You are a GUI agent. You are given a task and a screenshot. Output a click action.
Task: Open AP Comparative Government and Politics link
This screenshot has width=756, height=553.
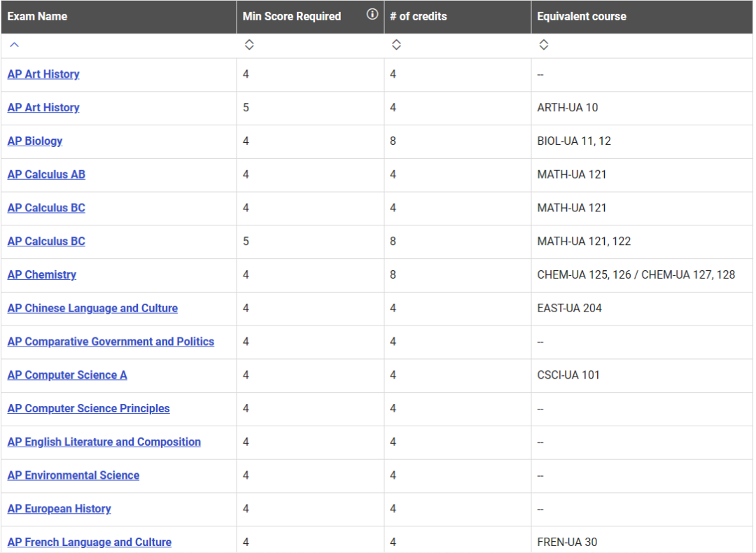[x=111, y=342]
